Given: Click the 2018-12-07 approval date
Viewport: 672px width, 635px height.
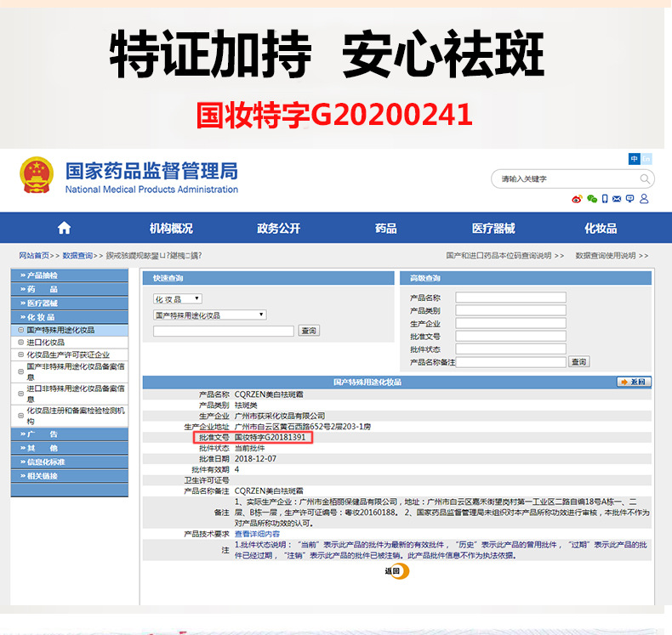Looking at the screenshot, I should [x=255, y=458].
